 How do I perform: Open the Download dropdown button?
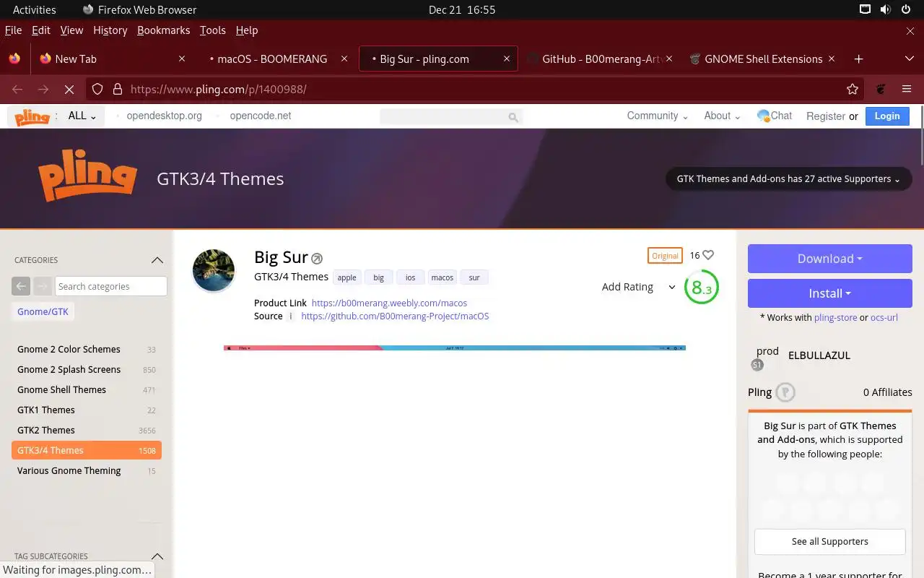[x=830, y=259]
